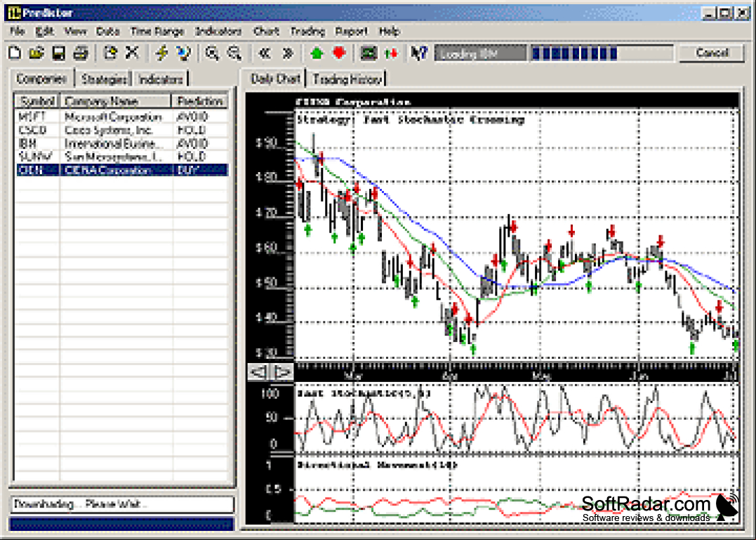
Task: Click the Save floppy disk icon
Action: point(59,53)
